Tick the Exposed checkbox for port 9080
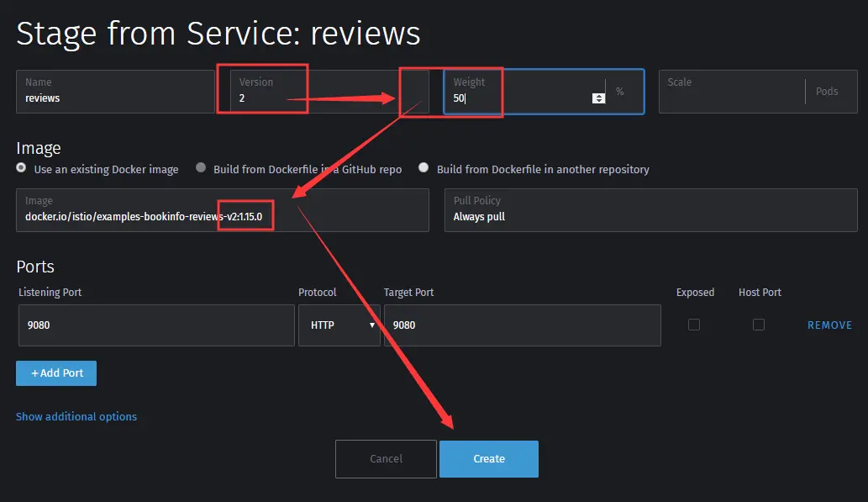This screenshot has width=868, height=502. [693, 325]
